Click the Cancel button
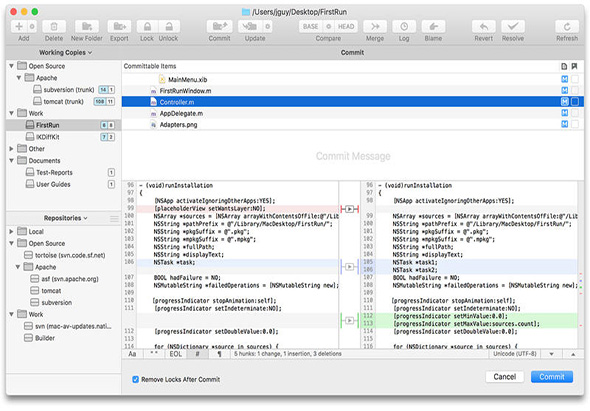 click(505, 377)
